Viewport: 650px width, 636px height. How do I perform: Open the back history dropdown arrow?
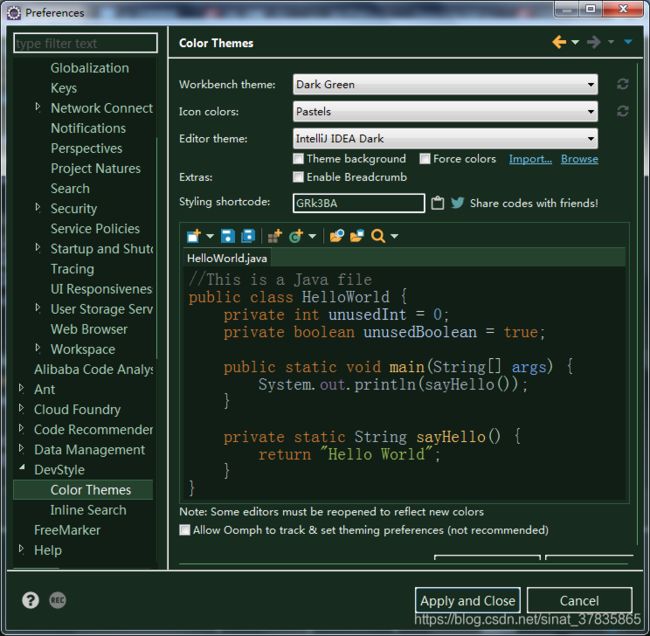coord(575,42)
